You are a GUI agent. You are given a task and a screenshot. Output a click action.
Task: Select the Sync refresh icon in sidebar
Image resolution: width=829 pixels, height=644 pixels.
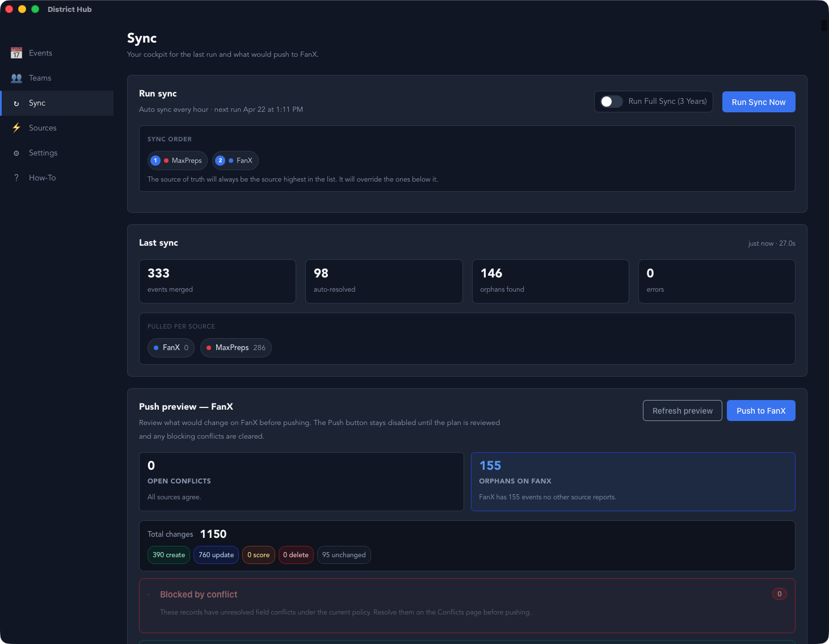click(x=16, y=103)
